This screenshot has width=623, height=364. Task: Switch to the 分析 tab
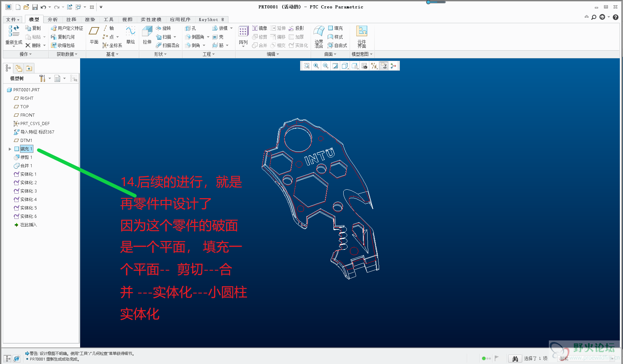(x=53, y=20)
